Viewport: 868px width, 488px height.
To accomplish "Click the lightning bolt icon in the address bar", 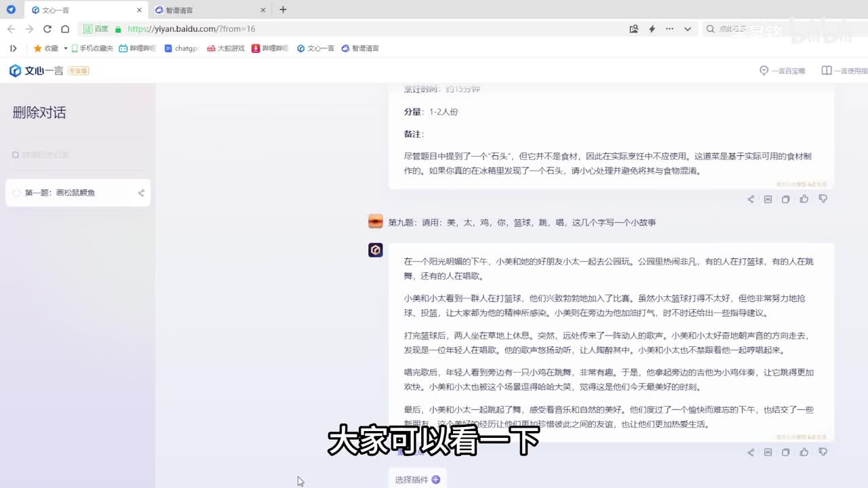I will click(652, 29).
